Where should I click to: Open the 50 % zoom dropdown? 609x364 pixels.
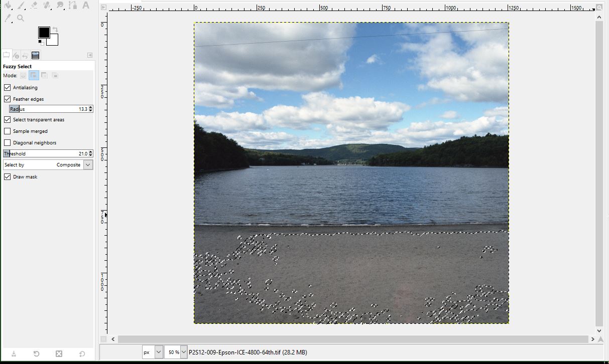[x=184, y=352]
